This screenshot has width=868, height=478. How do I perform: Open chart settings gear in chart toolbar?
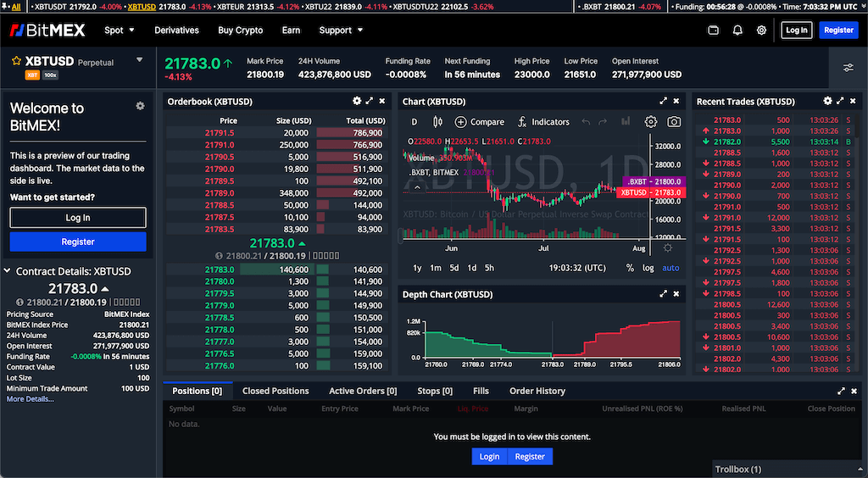[651, 122]
